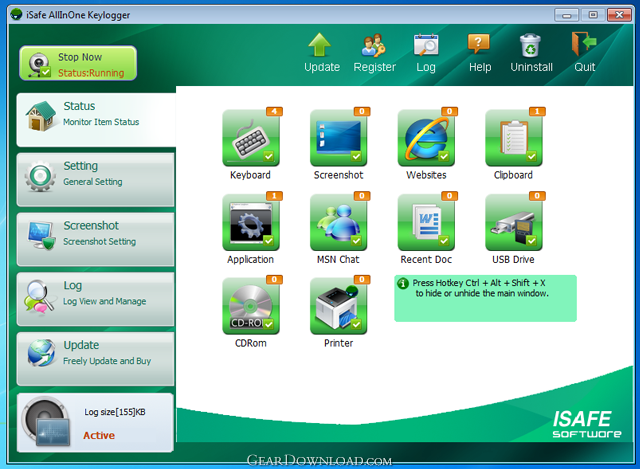This screenshot has height=469, width=640.
Task: Open the USB Drive monitor tile
Action: (514, 222)
